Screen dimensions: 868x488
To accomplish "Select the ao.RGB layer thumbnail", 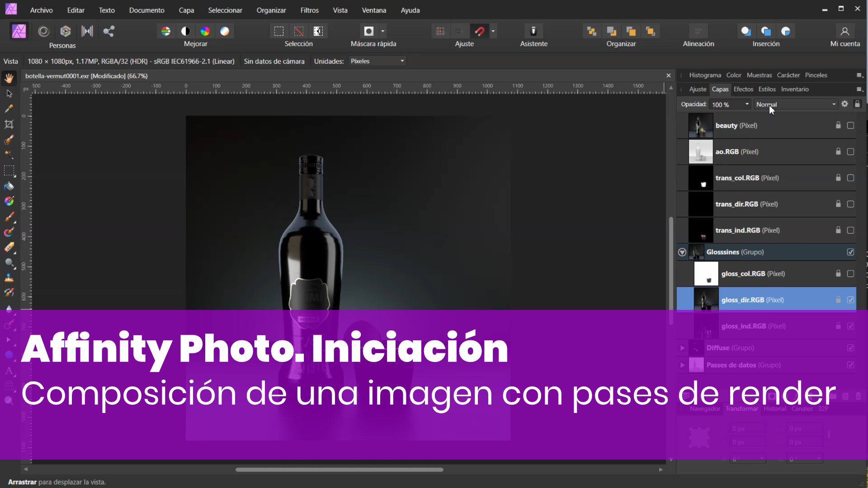I will click(700, 152).
